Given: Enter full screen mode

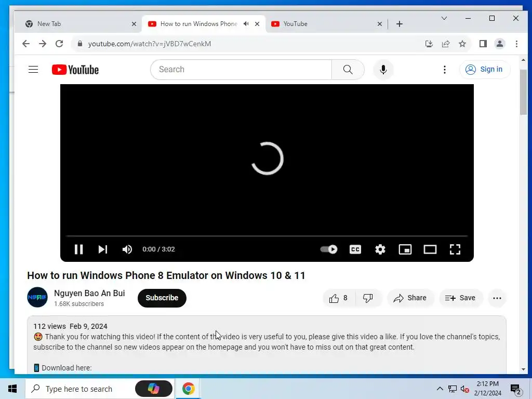Looking at the screenshot, I should (455, 249).
